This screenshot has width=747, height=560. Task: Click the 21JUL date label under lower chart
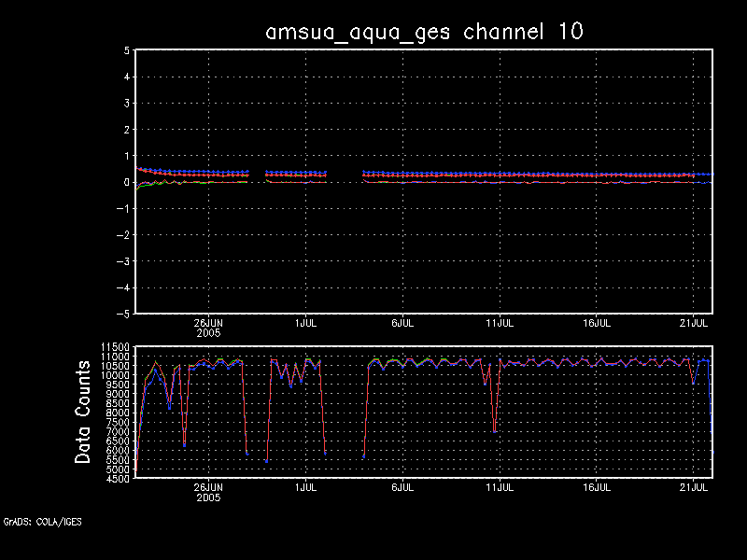pyautogui.click(x=693, y=487)
